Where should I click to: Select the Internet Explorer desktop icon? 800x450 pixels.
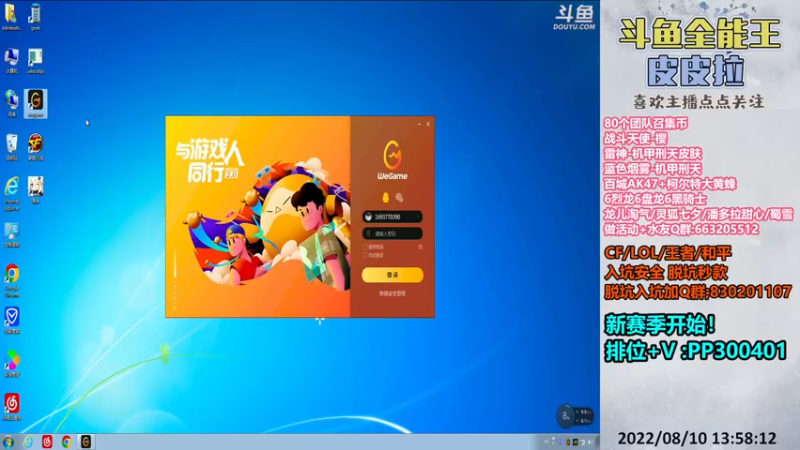pyautogui.click(x=12, y=193)
